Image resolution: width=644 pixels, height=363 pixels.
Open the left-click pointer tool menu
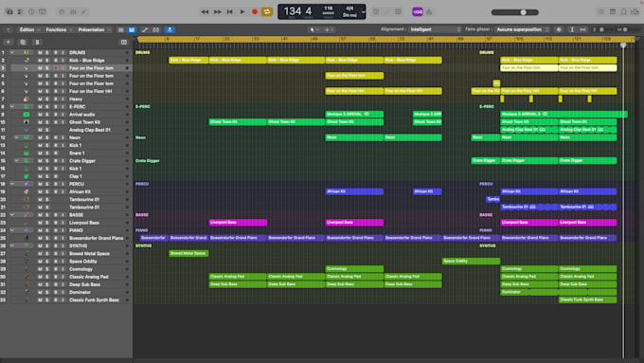click(313, 29)
